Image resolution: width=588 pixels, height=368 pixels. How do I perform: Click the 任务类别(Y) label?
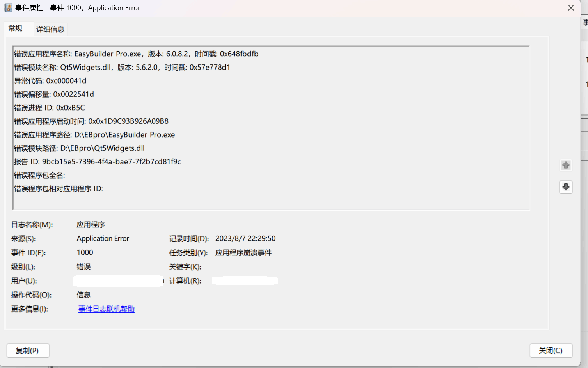click(x=188, y=253)
